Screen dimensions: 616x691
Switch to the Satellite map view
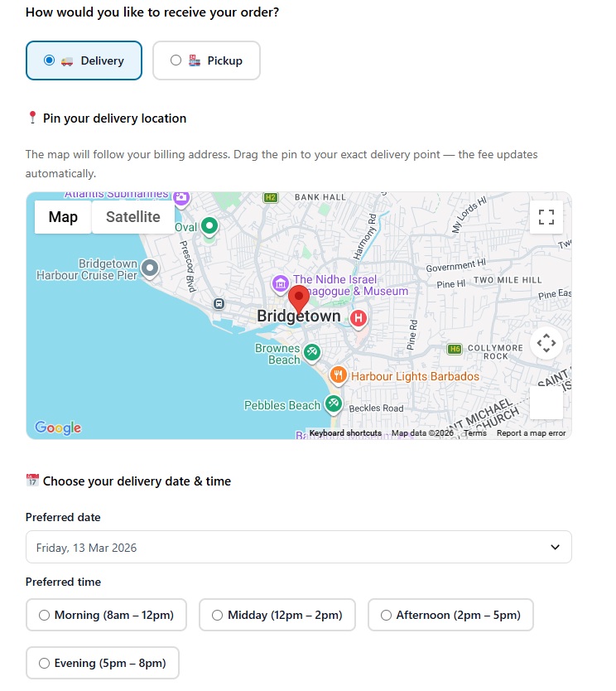tap(132, 217)
